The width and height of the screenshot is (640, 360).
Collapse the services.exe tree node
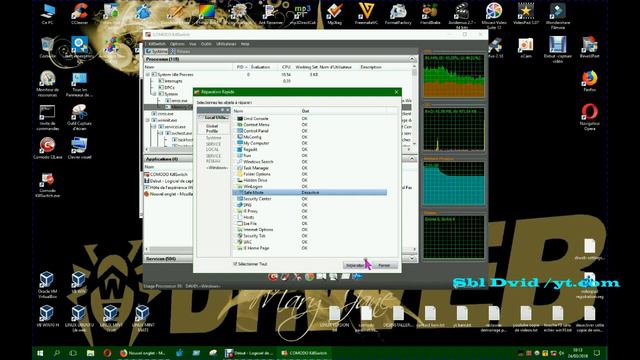pyautogui.click(x=154, y=127)
